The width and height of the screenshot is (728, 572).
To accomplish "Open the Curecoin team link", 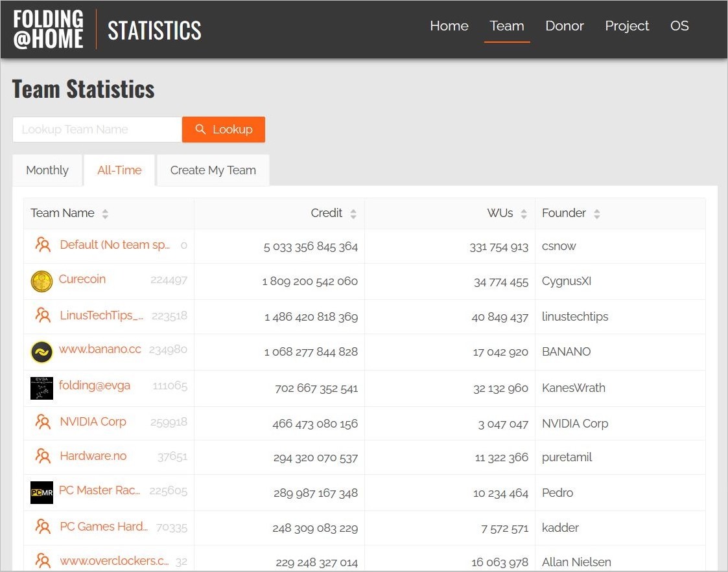I will [82, 279].
